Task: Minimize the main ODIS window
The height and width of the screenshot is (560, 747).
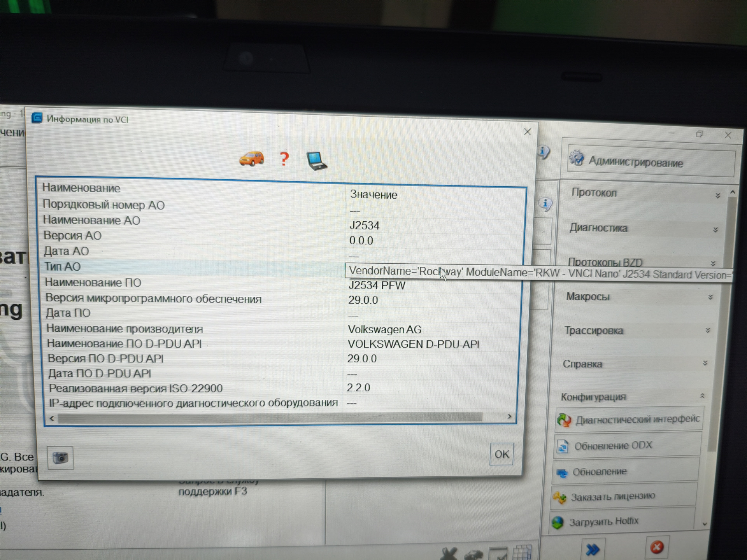Action: pos(672,133)
